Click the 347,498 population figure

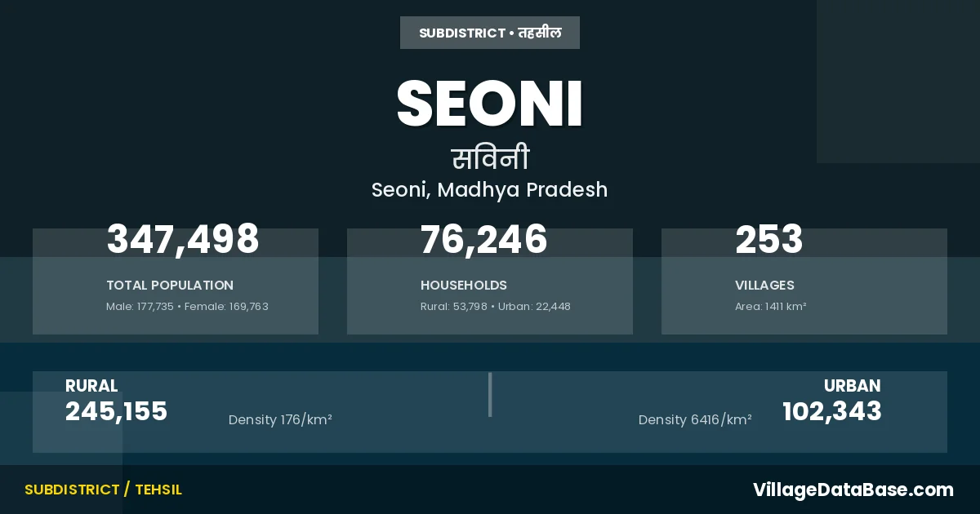click(183, 240)
